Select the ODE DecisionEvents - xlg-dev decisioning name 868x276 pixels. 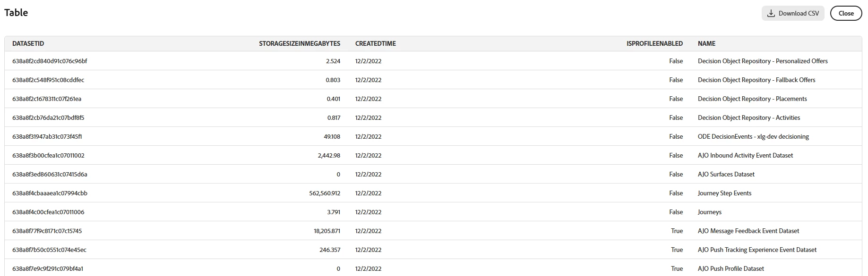tap(753, 136)
